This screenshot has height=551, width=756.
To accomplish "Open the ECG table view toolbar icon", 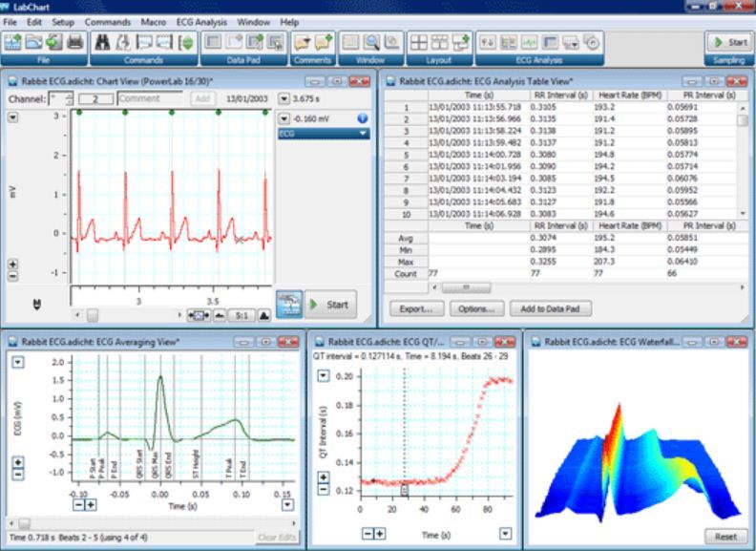I will pyautogui.click(x=509, y=42).
